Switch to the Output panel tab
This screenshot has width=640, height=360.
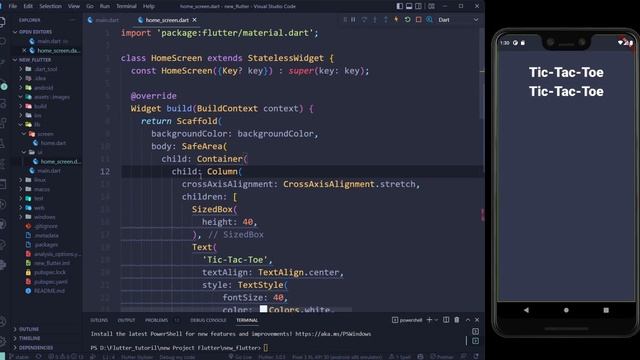pos(126,320)
